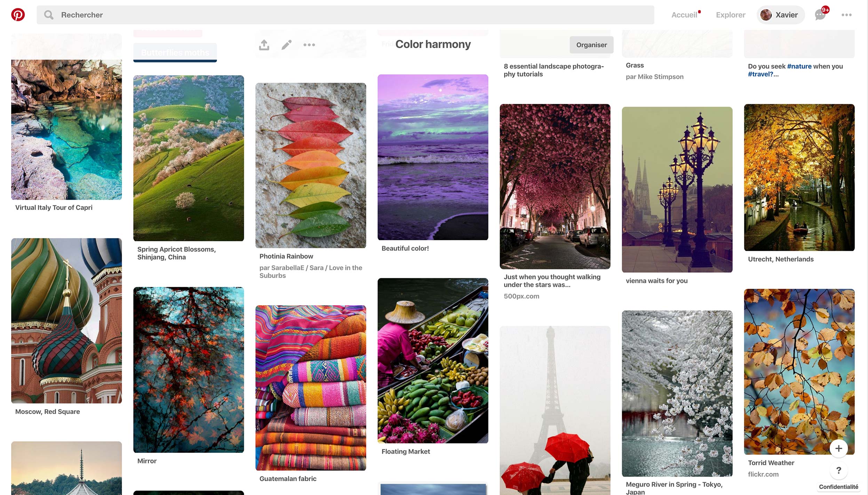Viewport: 868px width, 495px height.
Task: Open the Pinterest home logo
Action: coord(18,15)
